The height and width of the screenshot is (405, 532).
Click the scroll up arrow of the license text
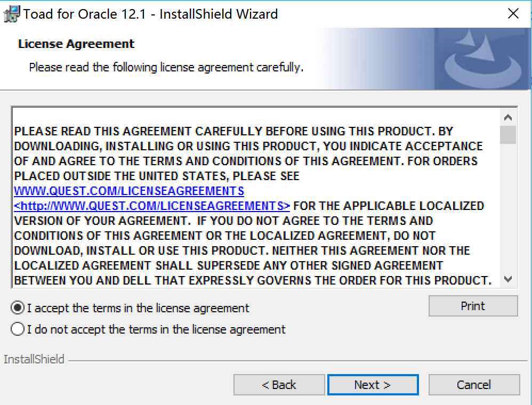click(508, 117)
